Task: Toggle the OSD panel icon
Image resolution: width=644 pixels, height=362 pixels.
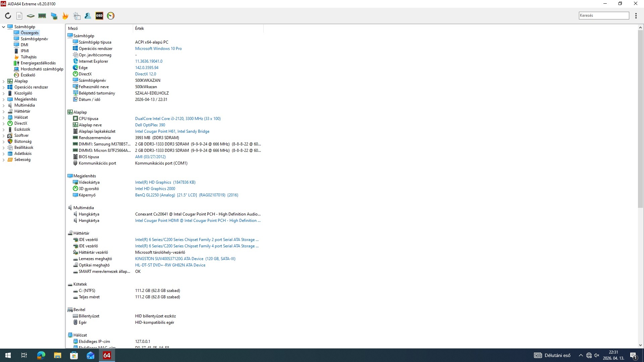Action: 99,16
